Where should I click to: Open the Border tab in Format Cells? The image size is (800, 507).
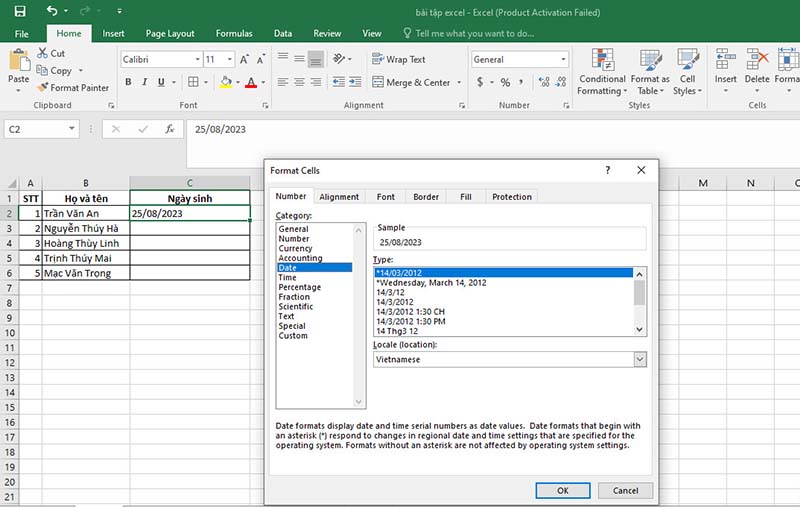pyautogui.click(x=426, y=197)
